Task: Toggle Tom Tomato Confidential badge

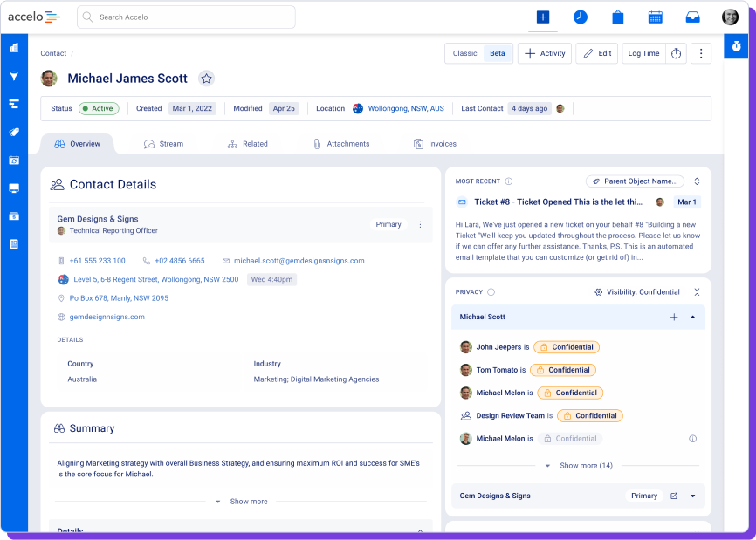Action: coord(563,370)
